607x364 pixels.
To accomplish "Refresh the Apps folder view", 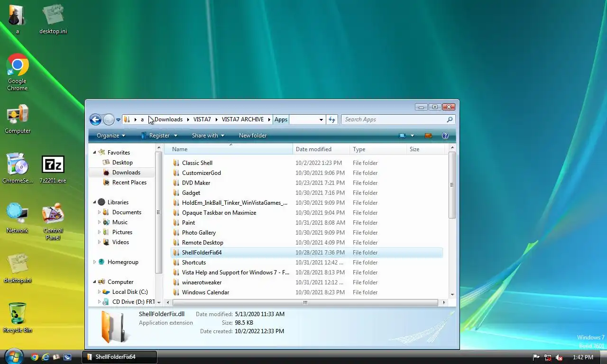I will [332, 119].
